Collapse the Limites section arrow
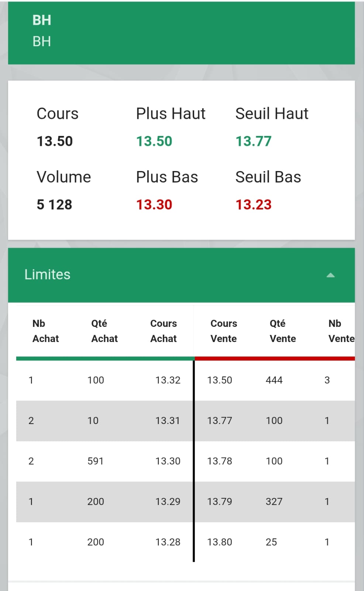Screen dimensions: 364x591 [330, 275]
